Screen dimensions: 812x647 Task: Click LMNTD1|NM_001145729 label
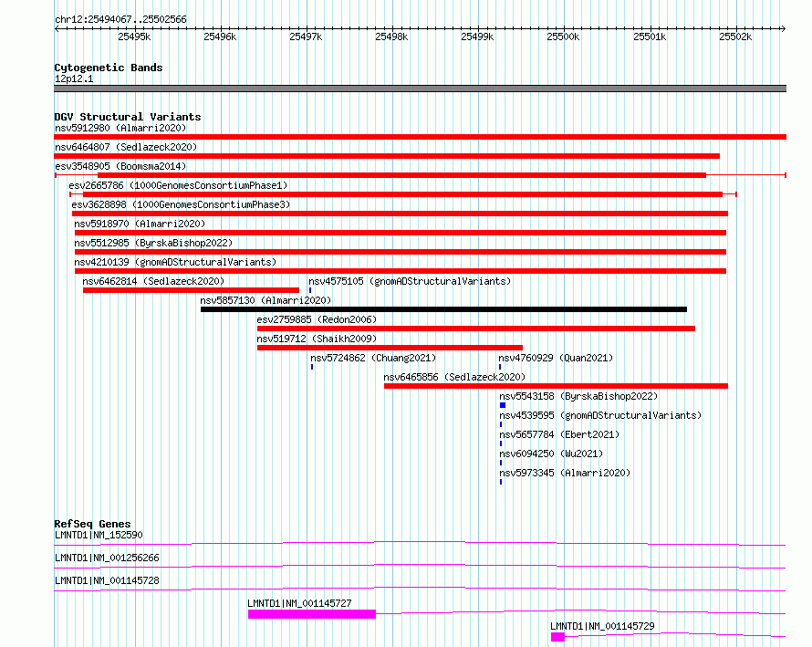click(602, 626)
